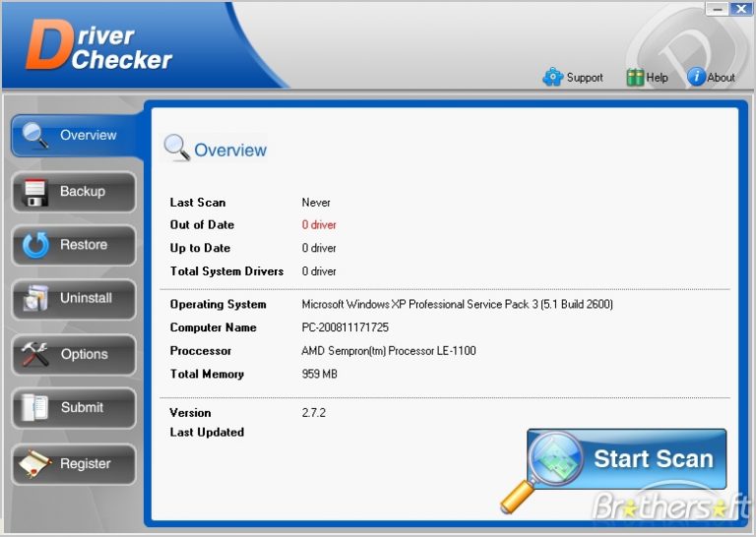Click the Computer Name value PC-200811171725
The height and width of the screenshot is (537, 756).
coord(346,328)
